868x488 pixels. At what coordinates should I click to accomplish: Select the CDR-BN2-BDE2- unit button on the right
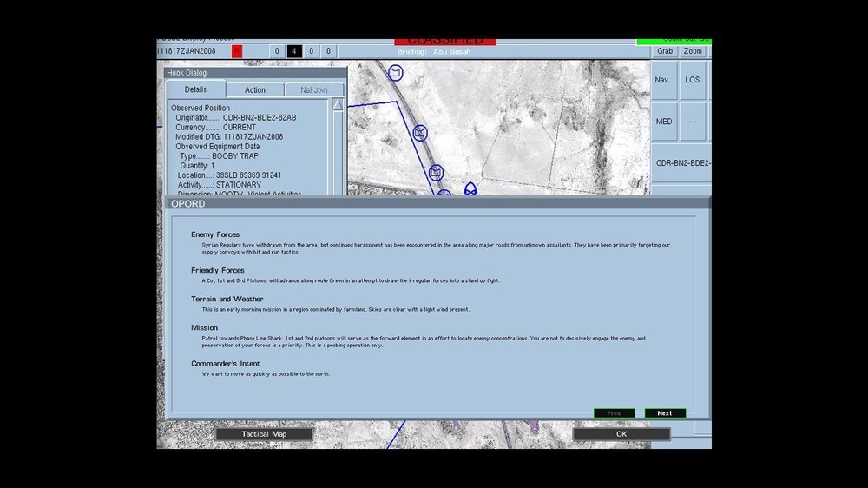681,163
